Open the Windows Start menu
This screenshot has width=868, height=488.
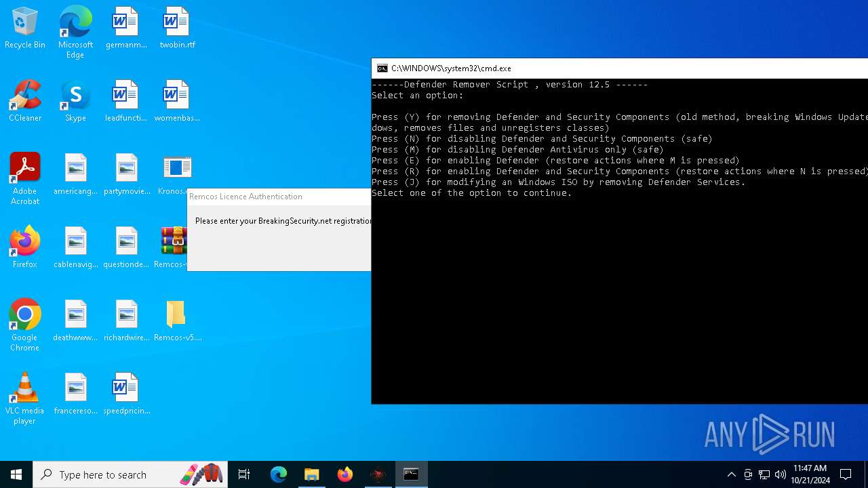pos(16,474)
